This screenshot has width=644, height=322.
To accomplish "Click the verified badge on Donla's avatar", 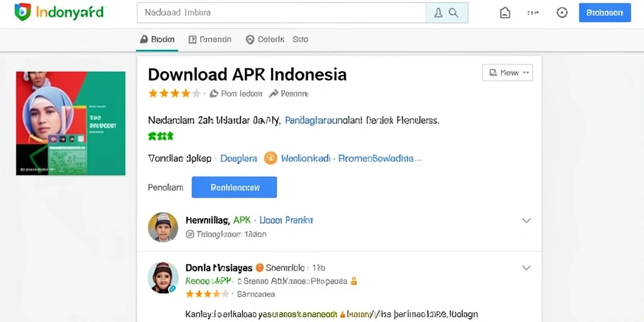I will click(172, 289).
